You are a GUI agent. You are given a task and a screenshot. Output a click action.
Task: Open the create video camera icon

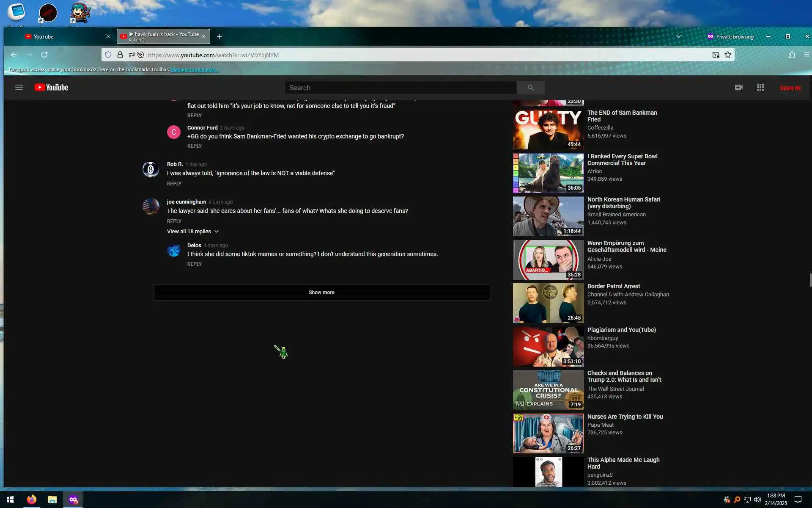coord(738,87)
